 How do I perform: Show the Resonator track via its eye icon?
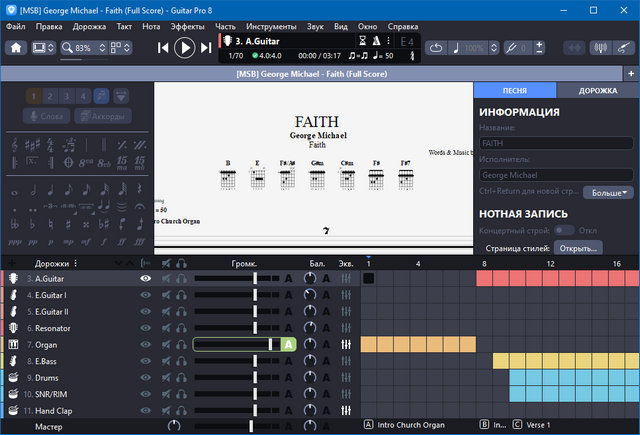coord(145,328)
